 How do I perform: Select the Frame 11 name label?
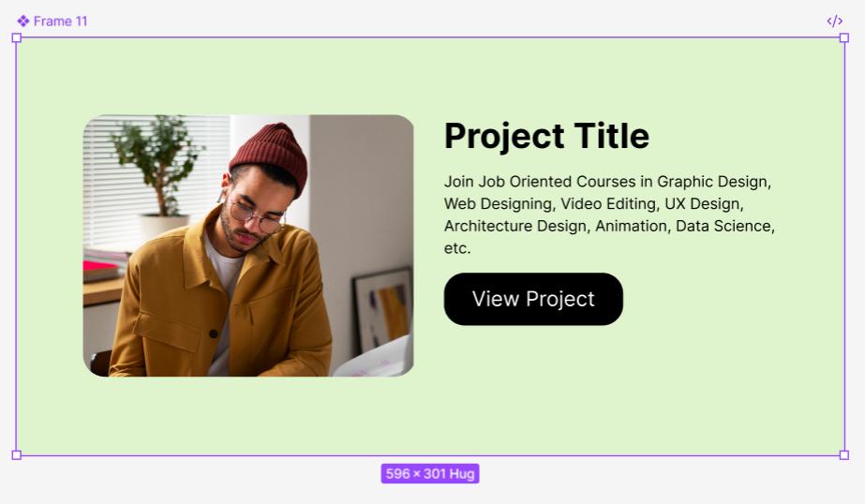coord(61,21)
